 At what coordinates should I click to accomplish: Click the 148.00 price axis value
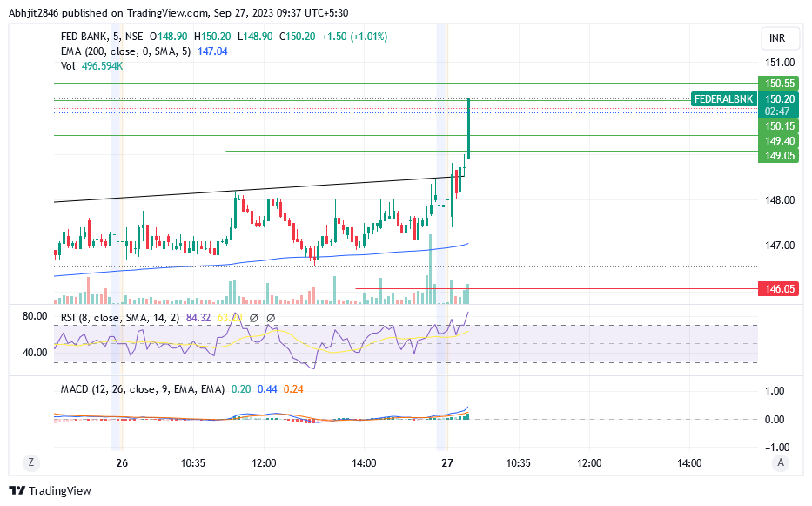tap(780, 200)
